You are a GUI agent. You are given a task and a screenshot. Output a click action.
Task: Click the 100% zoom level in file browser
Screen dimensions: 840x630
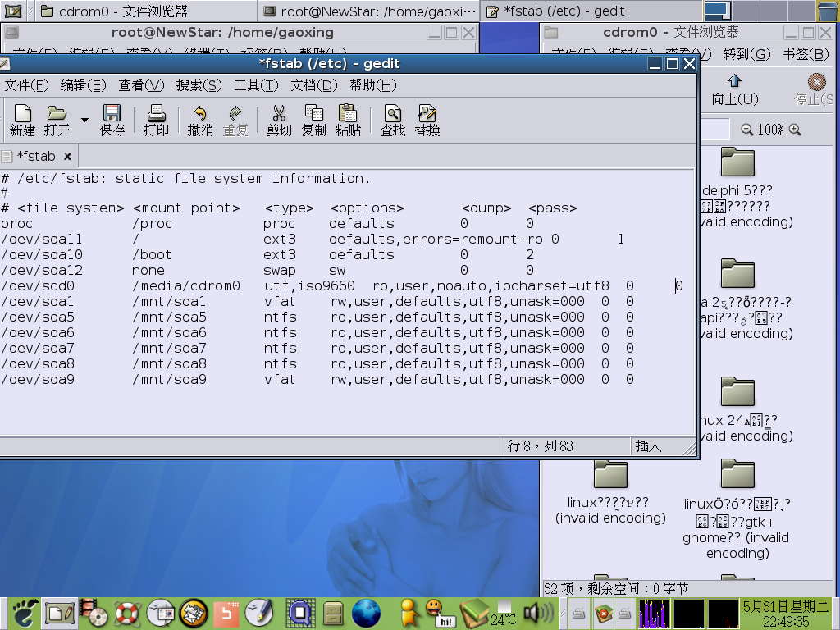(770, 130)
